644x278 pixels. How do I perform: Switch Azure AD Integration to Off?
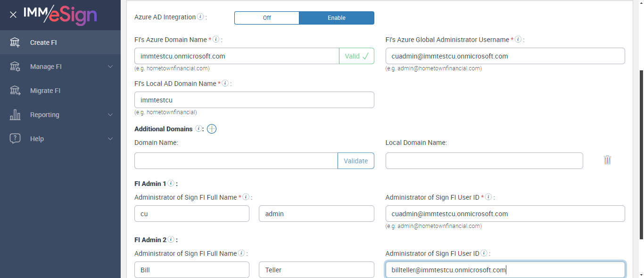click(267, 18)
